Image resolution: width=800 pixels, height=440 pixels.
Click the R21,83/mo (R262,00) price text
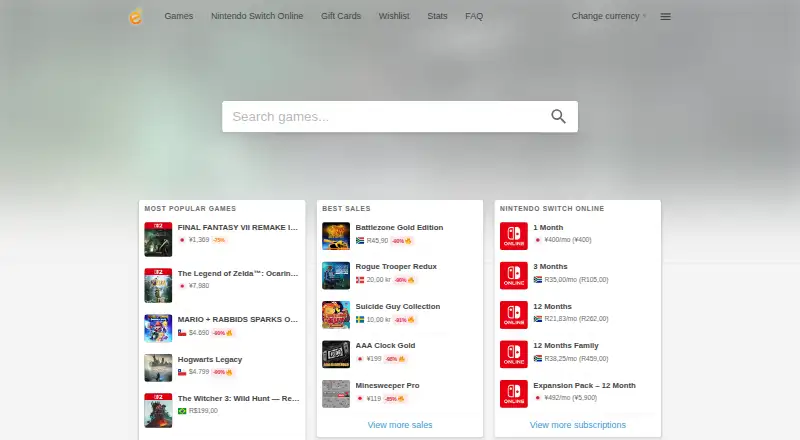[x=576, y=319]
